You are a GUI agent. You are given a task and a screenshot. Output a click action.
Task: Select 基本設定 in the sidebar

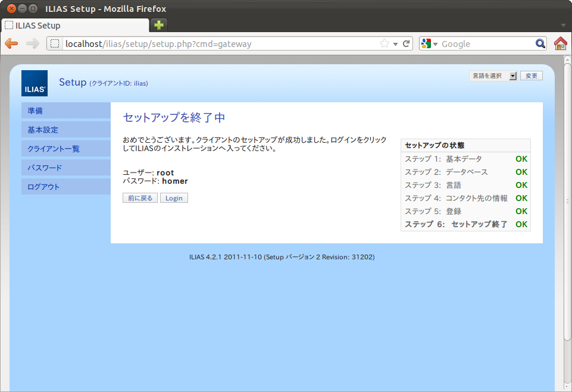(65, 130)
